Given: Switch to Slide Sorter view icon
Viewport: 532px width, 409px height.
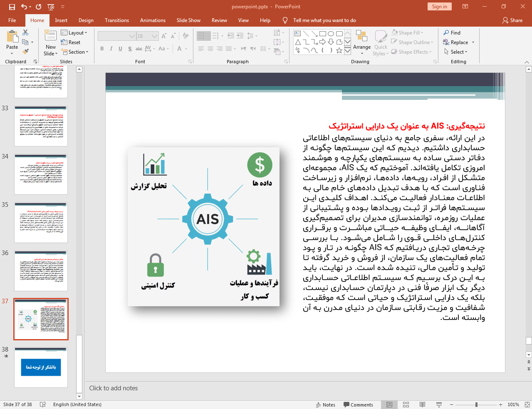Looking at the screenshot, I should (406, 404).
